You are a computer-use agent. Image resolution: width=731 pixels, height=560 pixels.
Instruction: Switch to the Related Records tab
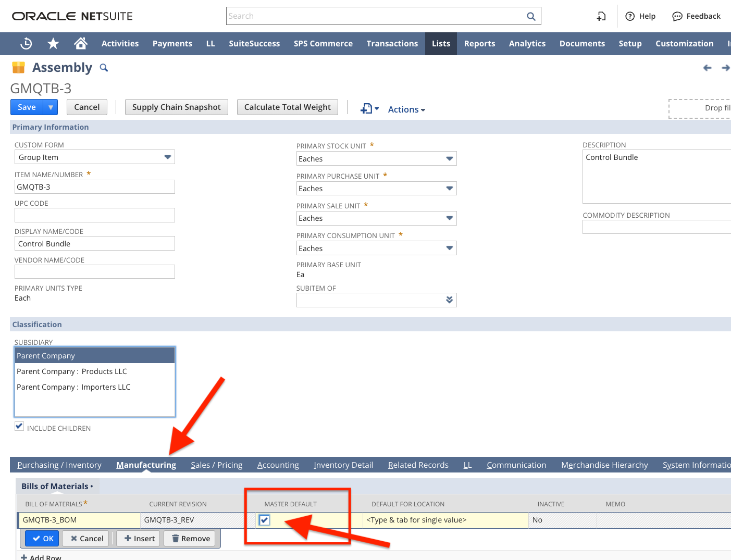click(418, 465)
